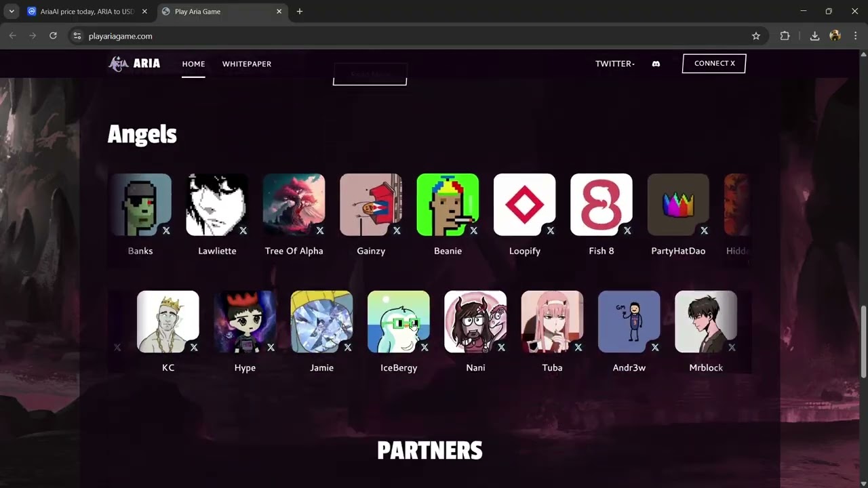
Task: Click the Tree Of Alpha name label
Action: point(294,251)
